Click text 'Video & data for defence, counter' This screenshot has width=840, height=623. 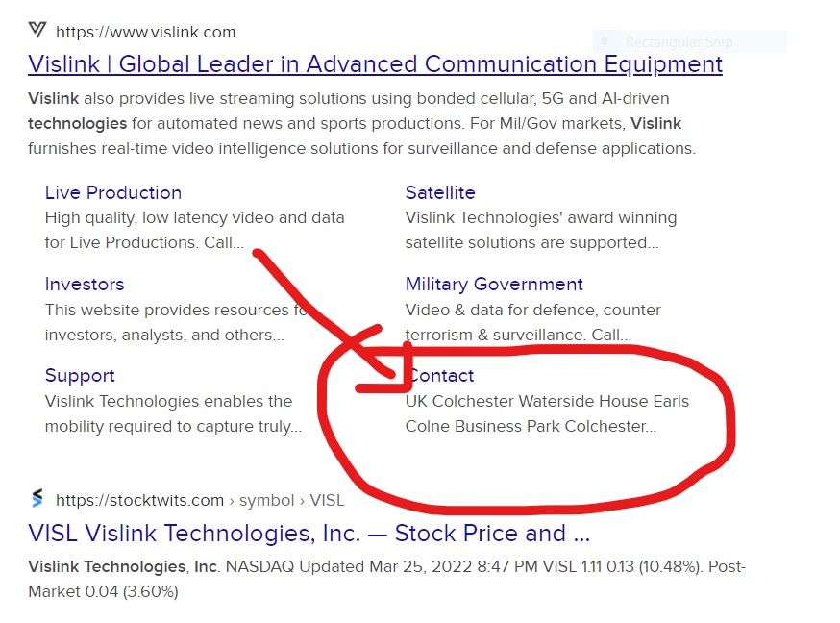[x=533, y=310]
